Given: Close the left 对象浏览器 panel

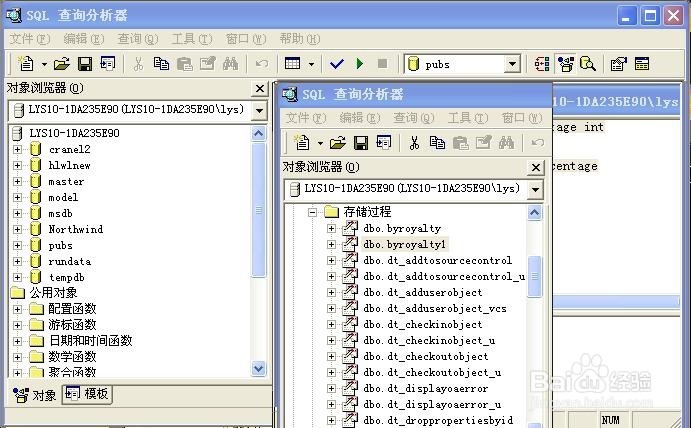Looking at the screenshot, I should click(x=260, y=89).
